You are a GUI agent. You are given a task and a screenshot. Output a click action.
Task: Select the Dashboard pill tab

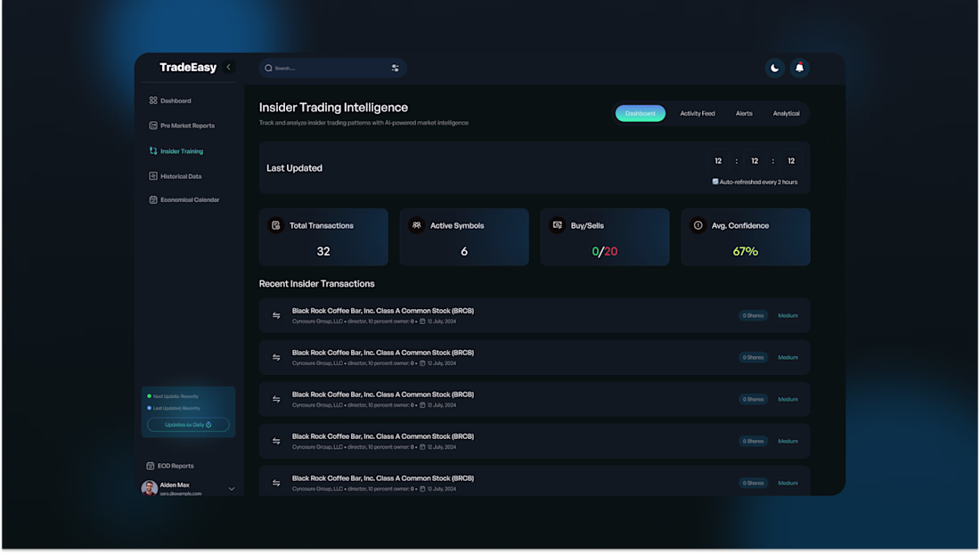tap(640, 114)
